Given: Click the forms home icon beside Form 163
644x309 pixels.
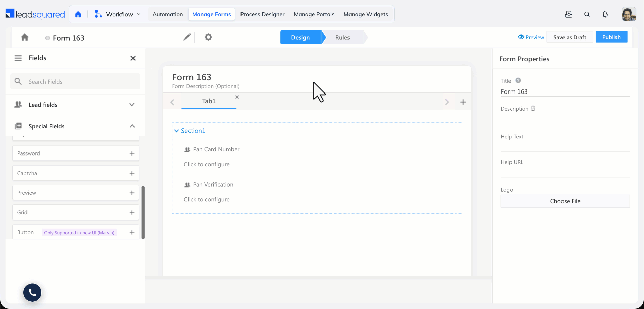Looking at the screenshot, I should click(x=25, y=37).
